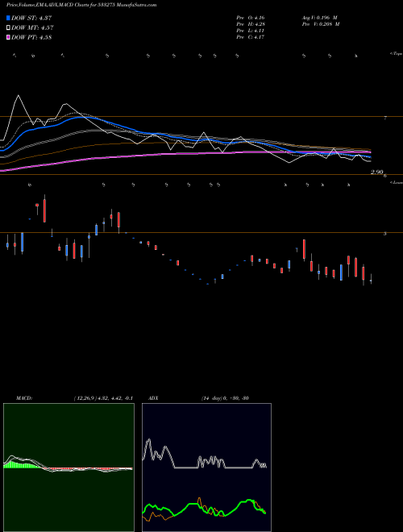403x532 pixels.
Task: Click the magenta DOW PT legend swatch
Action: [x=9, y=37]
